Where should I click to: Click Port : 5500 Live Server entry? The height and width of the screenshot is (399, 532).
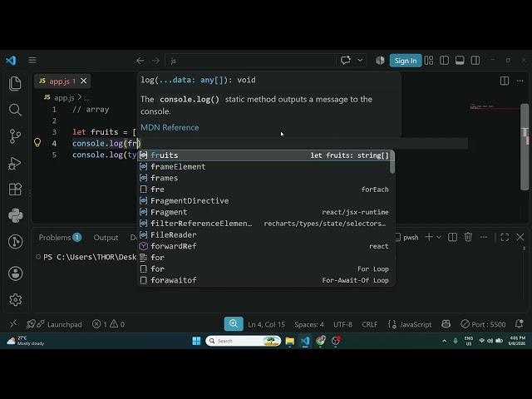pos(483,324)
